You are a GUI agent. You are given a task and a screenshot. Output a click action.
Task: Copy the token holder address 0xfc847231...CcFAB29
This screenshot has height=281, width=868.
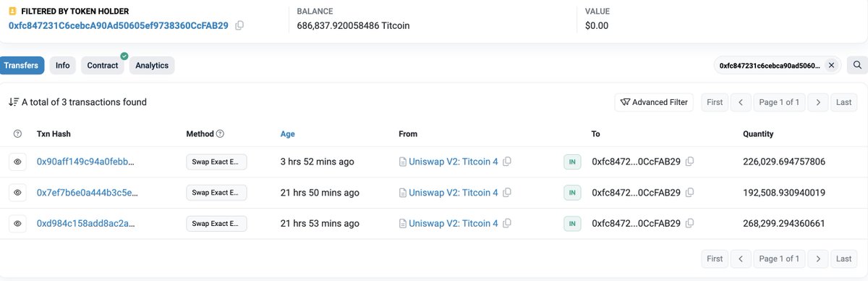coord(239,25)
